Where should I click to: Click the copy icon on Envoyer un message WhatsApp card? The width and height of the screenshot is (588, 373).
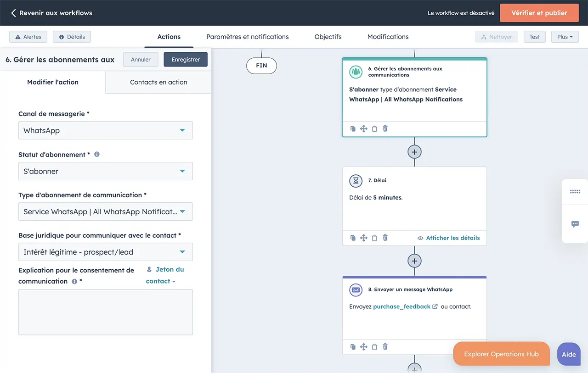pyautogui.click(x=353, y=347)
